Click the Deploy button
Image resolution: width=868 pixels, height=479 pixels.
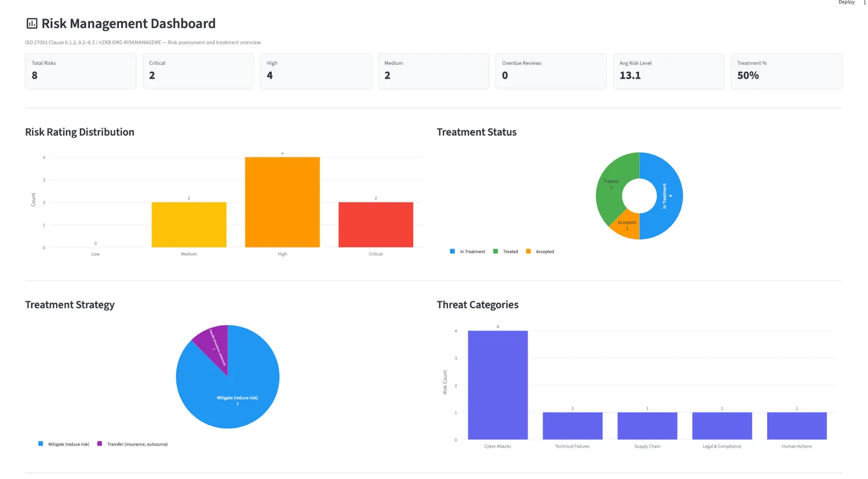846,3
